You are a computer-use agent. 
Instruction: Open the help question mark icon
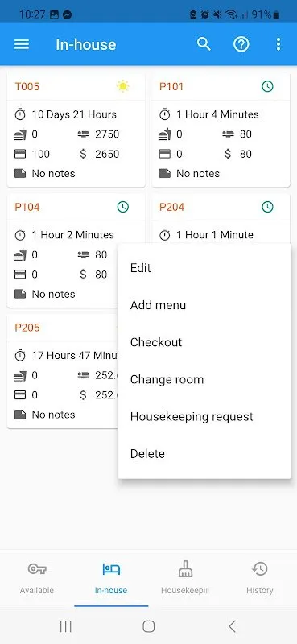point(241,44)
